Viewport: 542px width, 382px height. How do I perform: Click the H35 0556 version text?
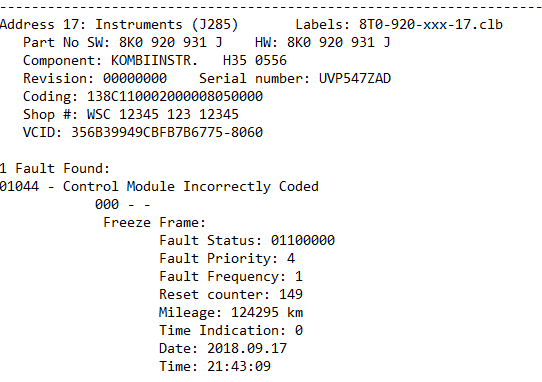click(x=255, y=60)
